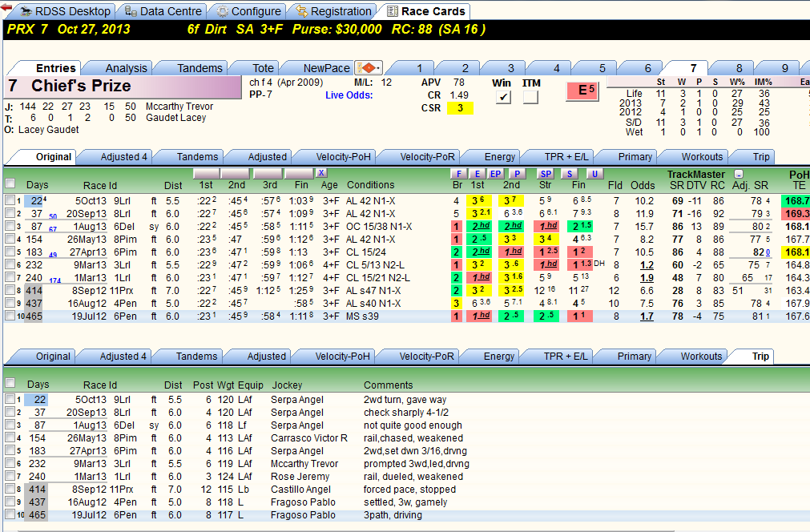Open the Configure tab
This screenshot has width=810, height=532.
tap(249, 11)
